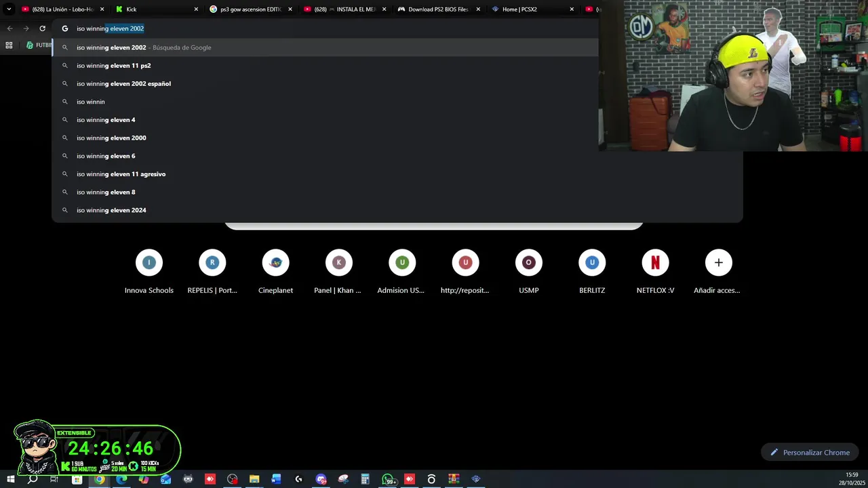
Task: Switch to the La Unión - Lobo YouTube tab
Action: click(x=62, y=9)
